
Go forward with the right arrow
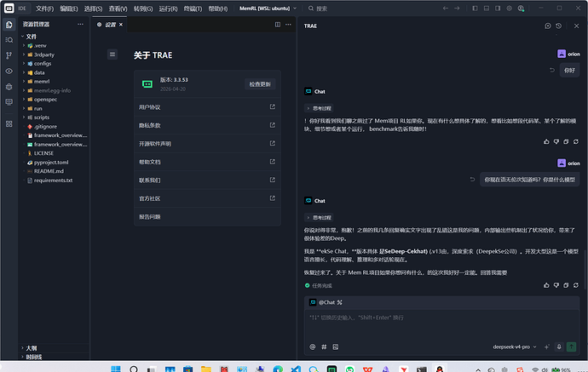(457, 9)
